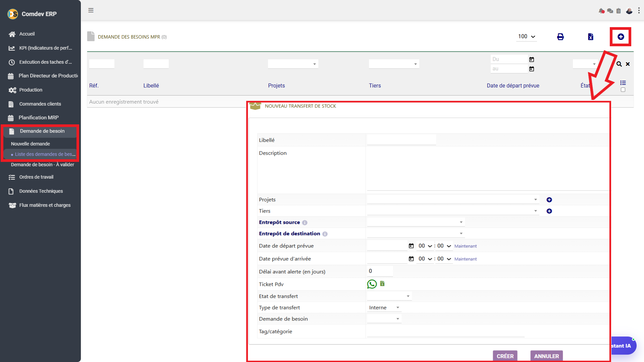The image size is (644, 362).
Task: Open Demande de besoin - À valider
Action: (x=43, y=165)
